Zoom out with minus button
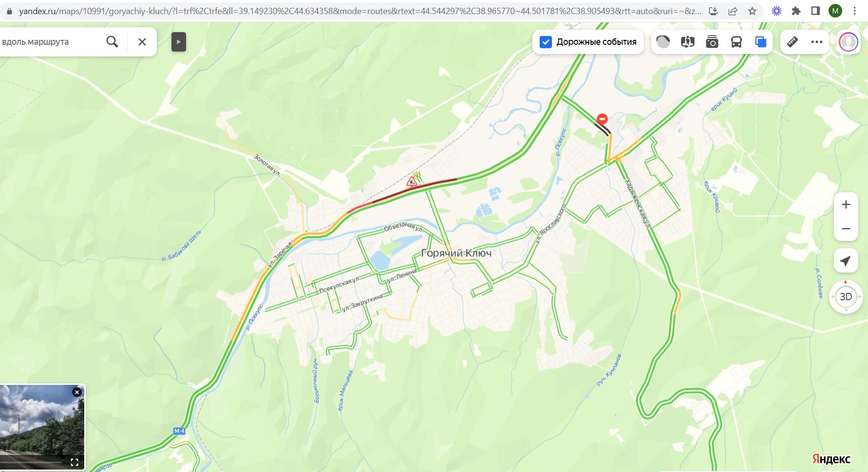This screenshot has width=868, height=472. 846,229
